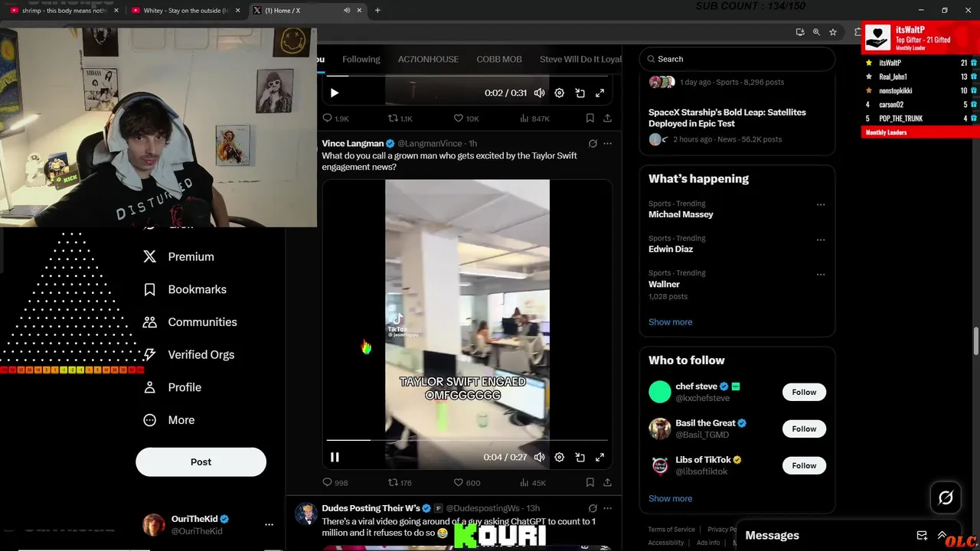
Task: Open the COBB MOB timeline tab
Action: pos(499,59)
